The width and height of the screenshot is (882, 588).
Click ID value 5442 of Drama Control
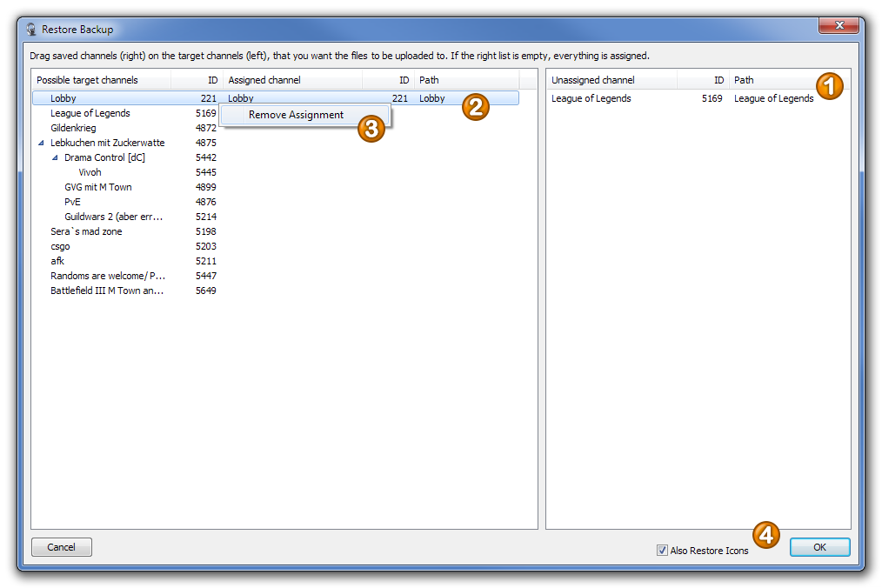click(x=206, y=157)
